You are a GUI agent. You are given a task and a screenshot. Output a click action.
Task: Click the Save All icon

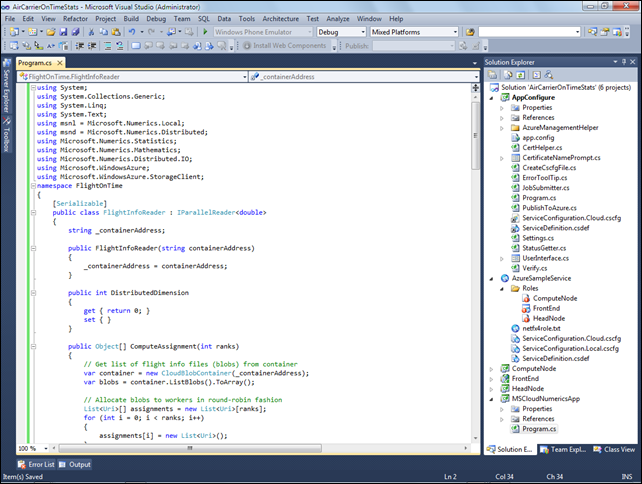click(75, 32)
